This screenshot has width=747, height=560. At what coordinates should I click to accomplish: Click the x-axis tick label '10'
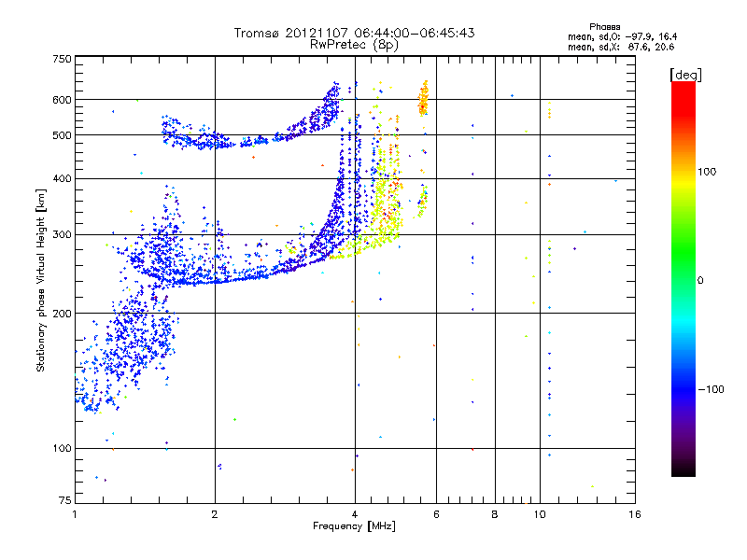coord(540,514)
